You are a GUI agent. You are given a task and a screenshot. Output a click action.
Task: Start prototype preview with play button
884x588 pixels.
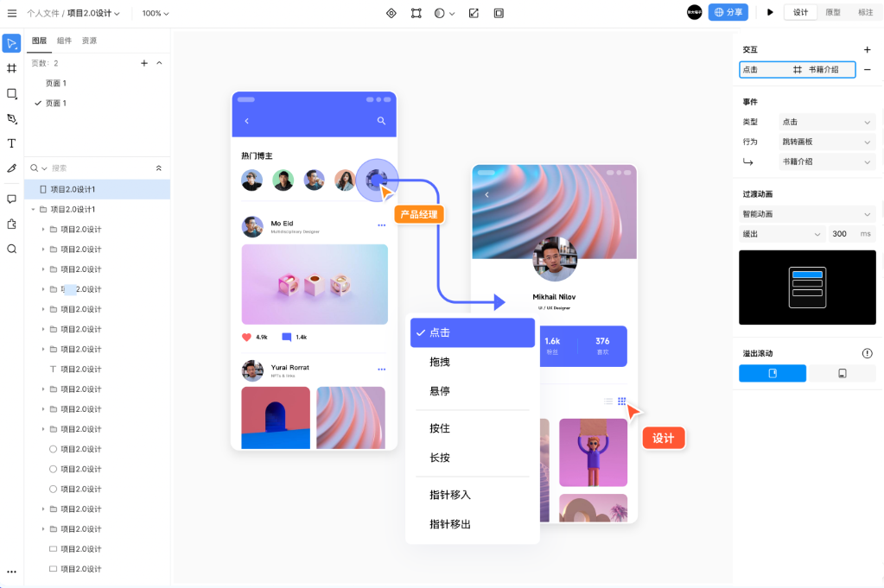[770, 12]
